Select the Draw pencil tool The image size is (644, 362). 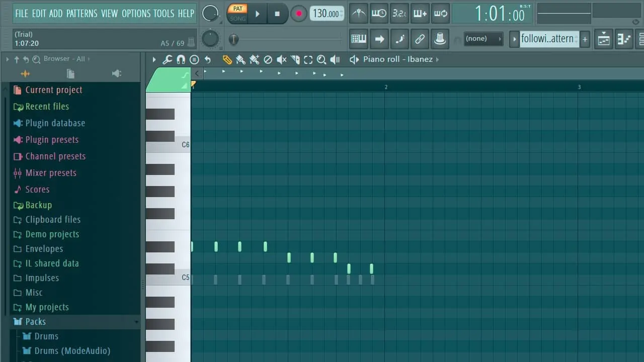click(x=227, y=60)
